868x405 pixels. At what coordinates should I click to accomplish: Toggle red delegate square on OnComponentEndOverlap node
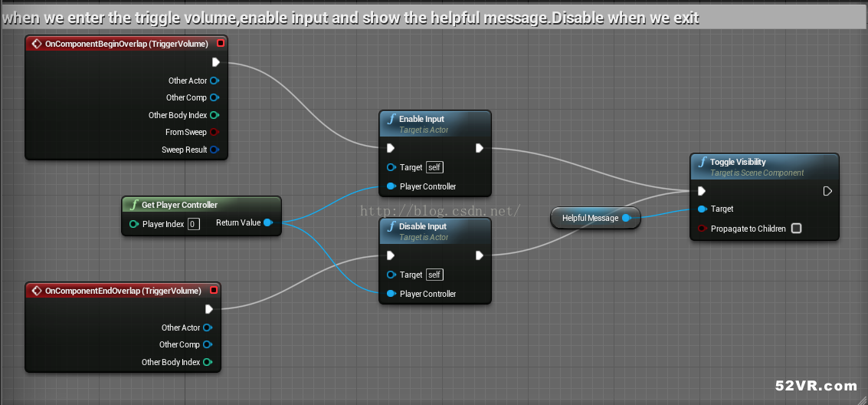214,291
